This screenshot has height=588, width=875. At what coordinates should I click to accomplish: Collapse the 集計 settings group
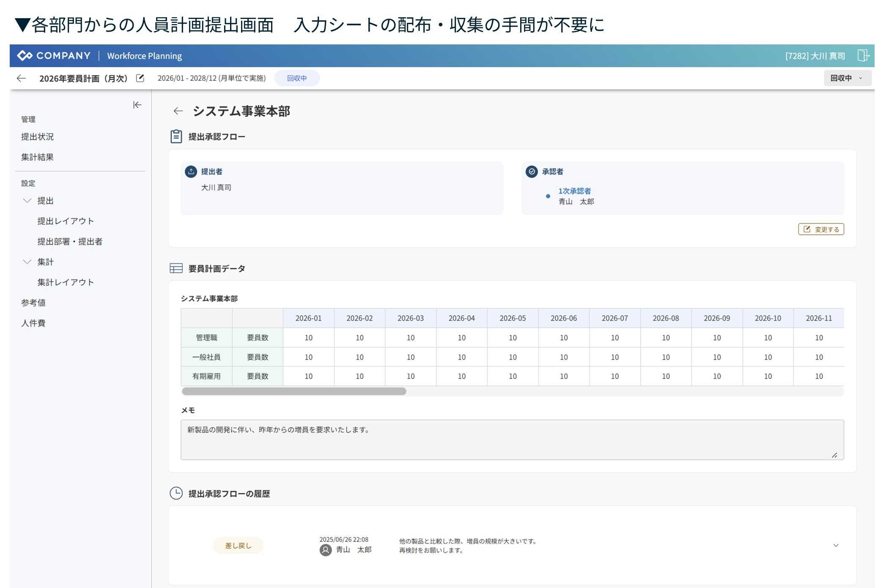point(27,262)
